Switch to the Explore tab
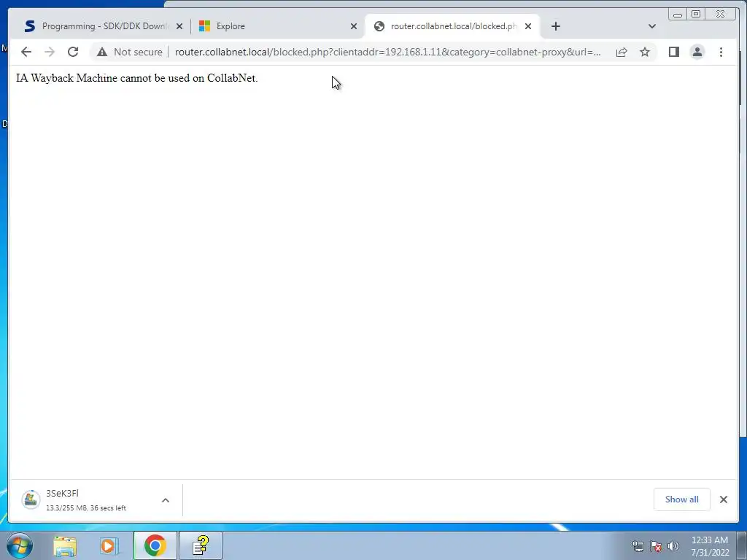 click(276, 26)
